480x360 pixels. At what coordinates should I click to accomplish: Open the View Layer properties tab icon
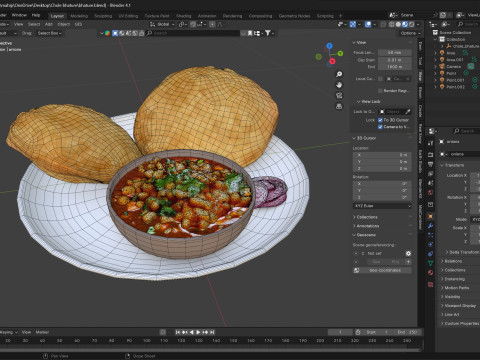coord(431,174)
